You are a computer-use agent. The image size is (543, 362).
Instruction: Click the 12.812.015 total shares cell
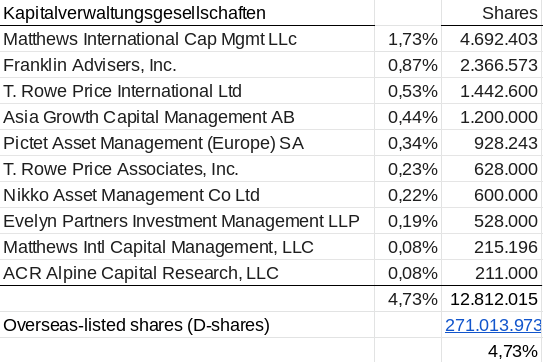(x=491, y=299)
